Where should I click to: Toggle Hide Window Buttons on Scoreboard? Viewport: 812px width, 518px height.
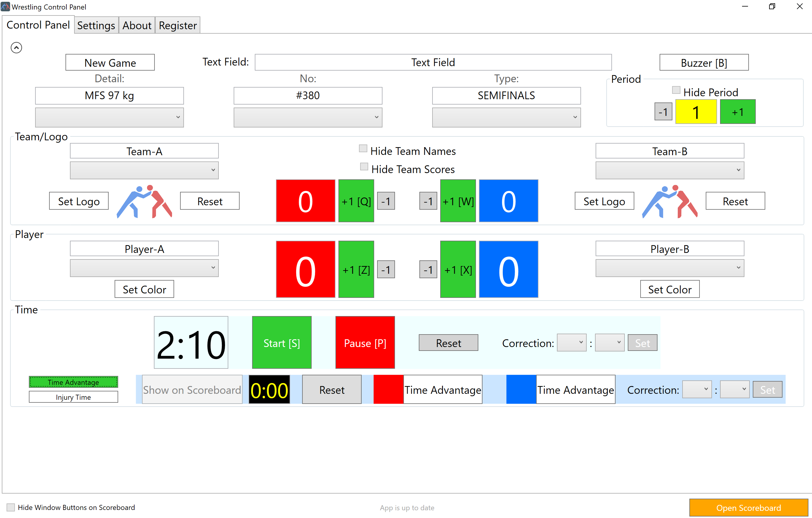pos(11,507)
